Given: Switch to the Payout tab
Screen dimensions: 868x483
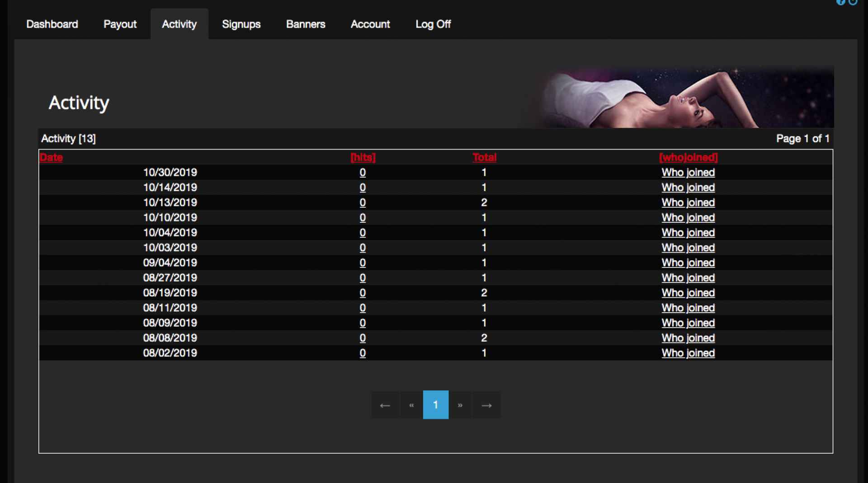Looking at the screenshot, I should click(120, 24).
